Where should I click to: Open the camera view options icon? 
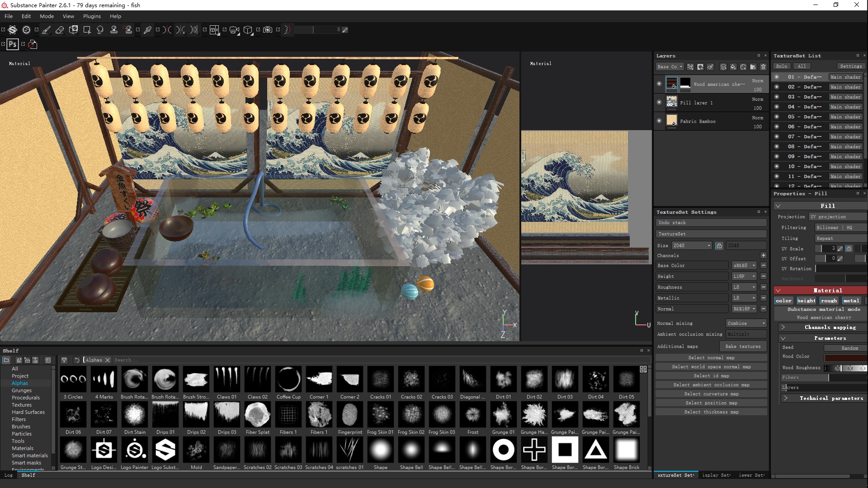pos(234,30)
